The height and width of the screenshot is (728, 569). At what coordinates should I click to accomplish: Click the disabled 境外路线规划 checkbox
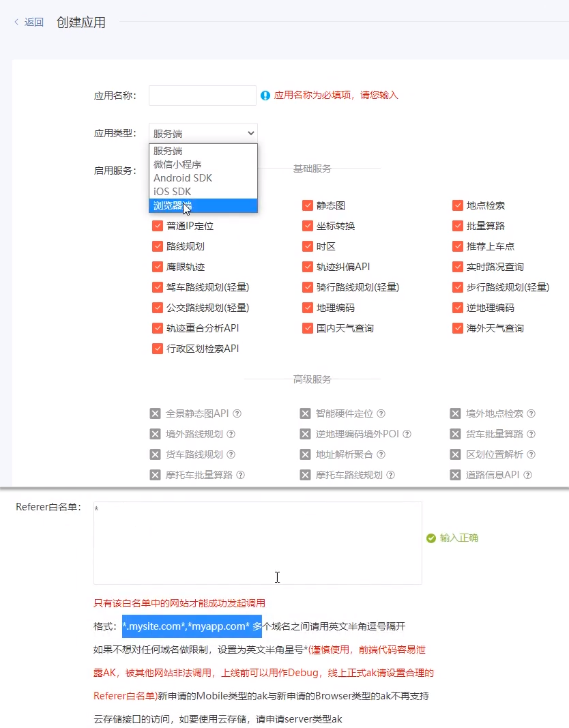[x=155, y=434]
